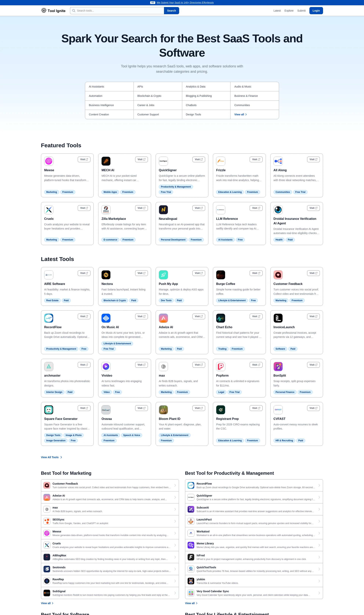
Task: Click Visit on the Oravaa card
Action: click(142, 408)
